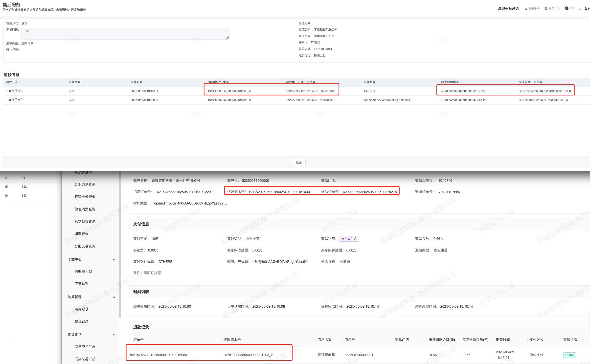
Task: Open 扫码点餐查询 menu item
Action: [85, 197]
